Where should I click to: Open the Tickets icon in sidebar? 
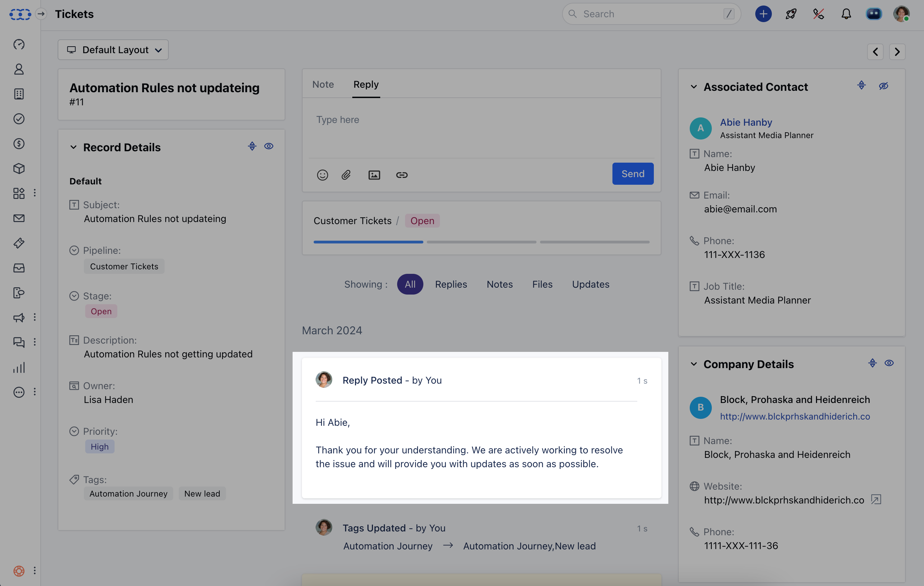[19, 243]
